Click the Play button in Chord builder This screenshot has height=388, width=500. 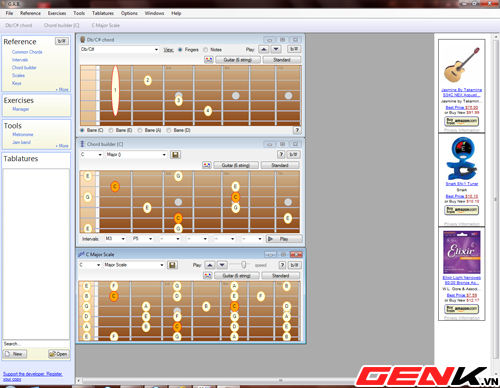(x=284, y=239)
